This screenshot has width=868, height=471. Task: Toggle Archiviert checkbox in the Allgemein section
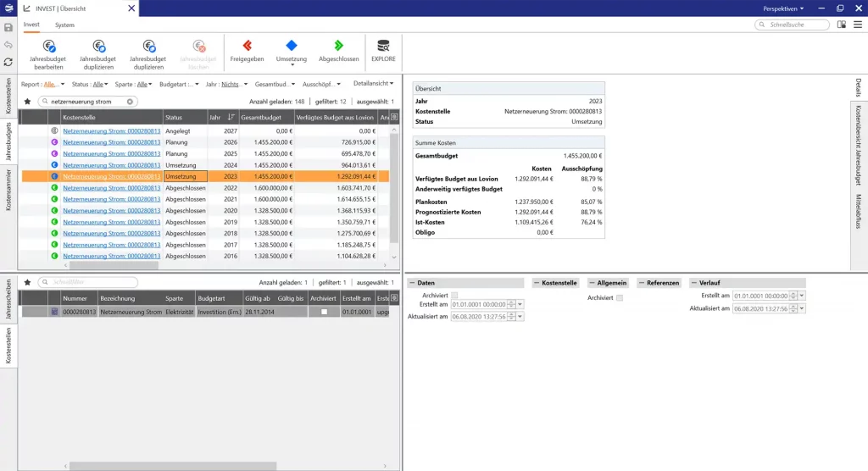(620, 298)
